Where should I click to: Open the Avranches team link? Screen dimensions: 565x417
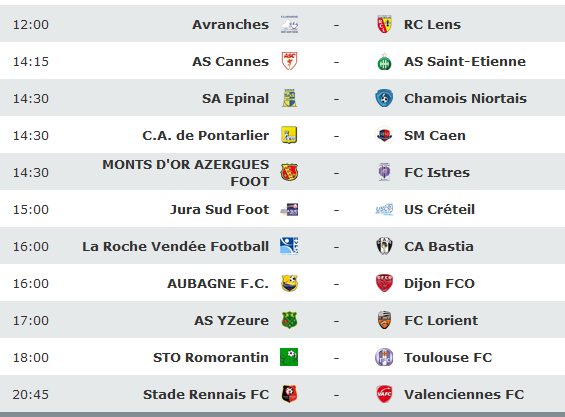(x=230, y=25)
